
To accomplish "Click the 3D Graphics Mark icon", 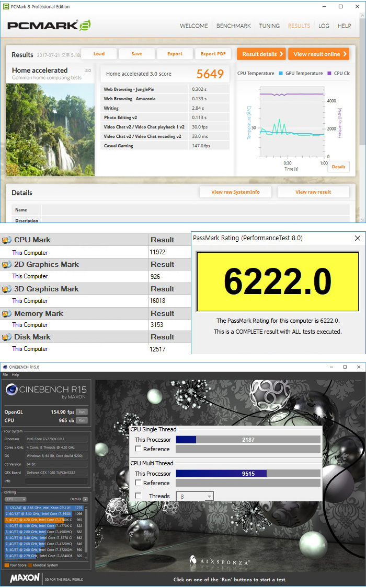I will (7, 289).
